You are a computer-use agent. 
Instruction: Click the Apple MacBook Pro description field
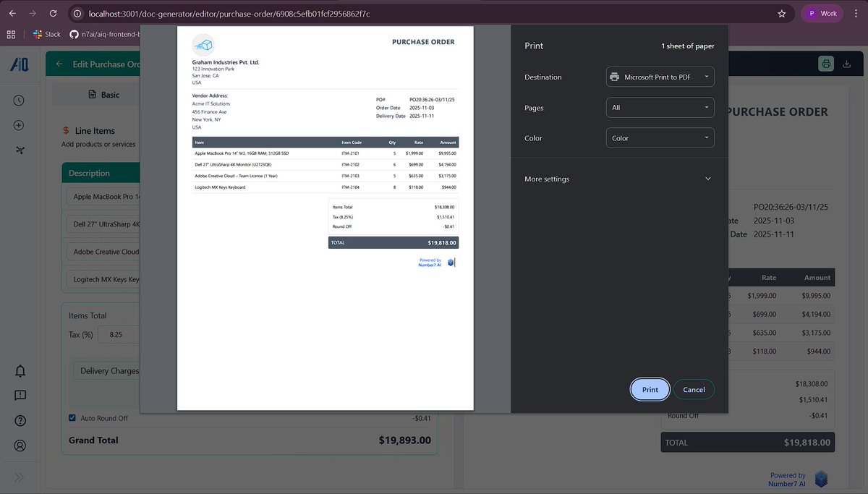[x=103, y=197]
